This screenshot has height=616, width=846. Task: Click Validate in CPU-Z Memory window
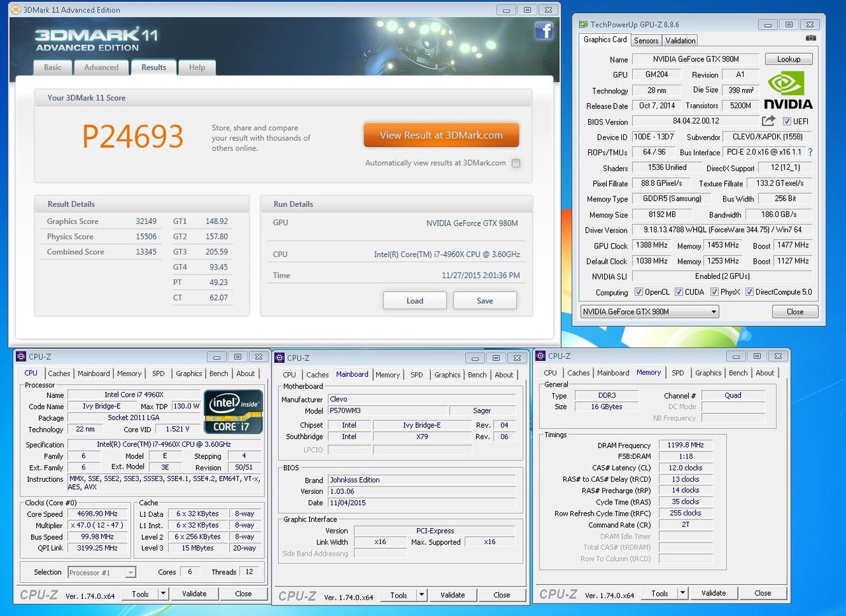714,593
